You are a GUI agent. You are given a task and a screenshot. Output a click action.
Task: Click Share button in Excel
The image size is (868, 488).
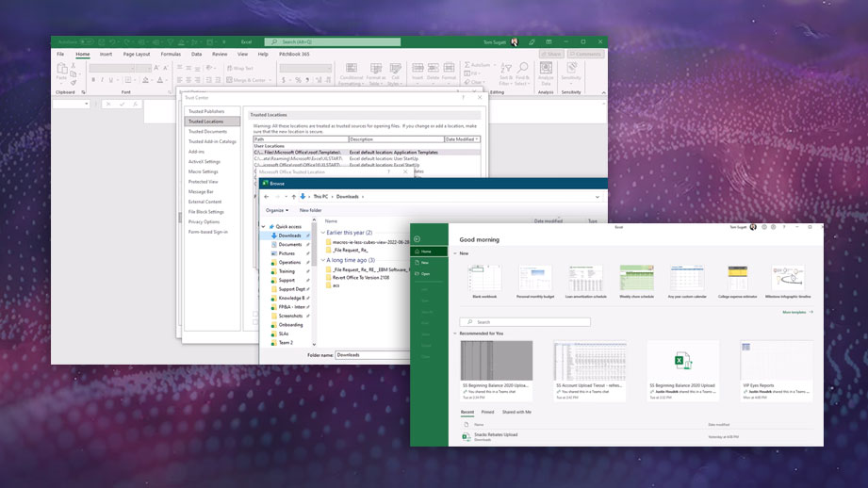[551, 55]
